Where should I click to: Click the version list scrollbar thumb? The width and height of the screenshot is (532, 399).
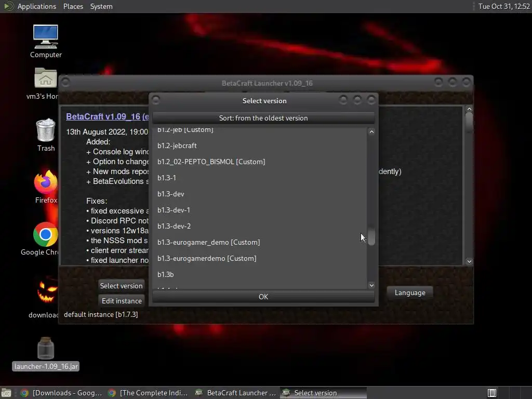click(371, 236)
